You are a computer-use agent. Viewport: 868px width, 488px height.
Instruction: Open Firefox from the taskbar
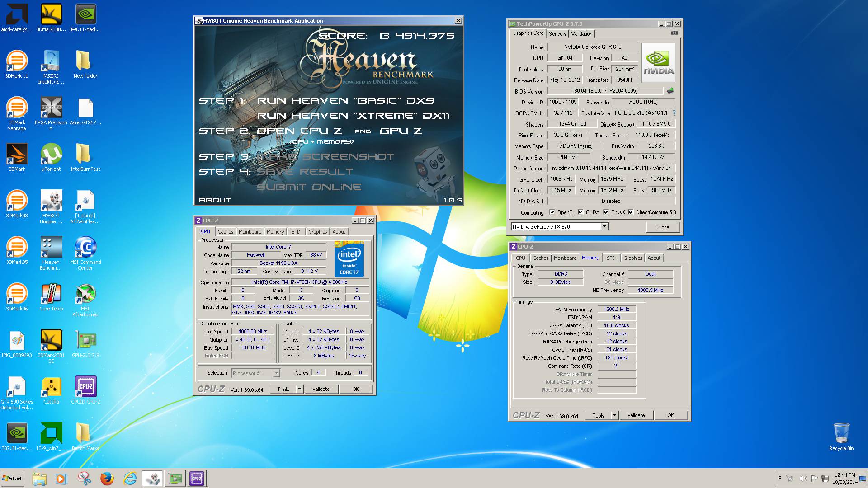pos(107,479)
